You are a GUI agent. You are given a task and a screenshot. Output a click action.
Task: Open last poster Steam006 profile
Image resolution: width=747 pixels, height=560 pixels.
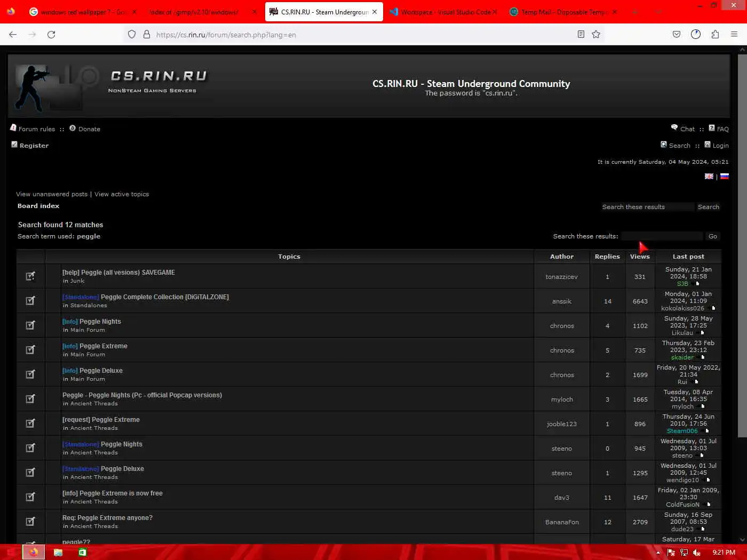pos(682,431)
